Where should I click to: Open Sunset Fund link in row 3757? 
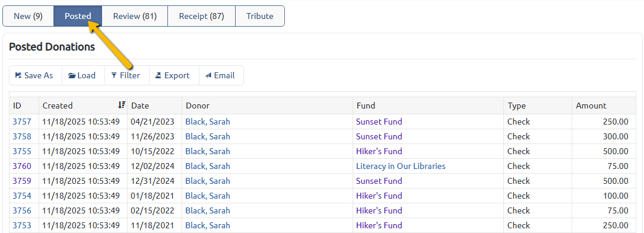click(379, 122)
